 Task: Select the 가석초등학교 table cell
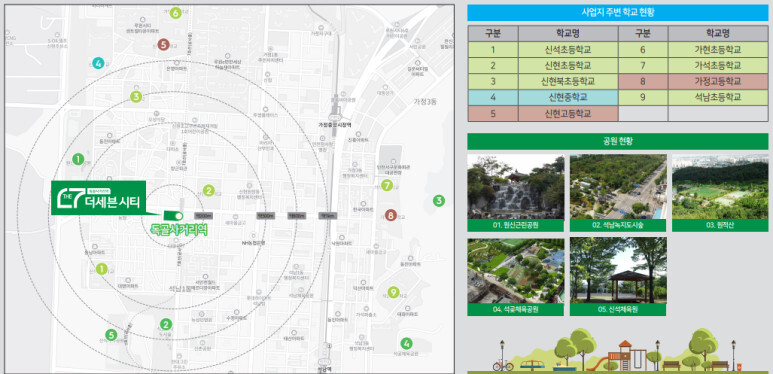(718, 66)
